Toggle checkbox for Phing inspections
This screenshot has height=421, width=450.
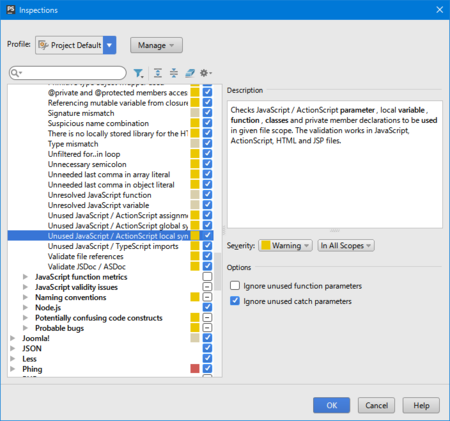207,368
